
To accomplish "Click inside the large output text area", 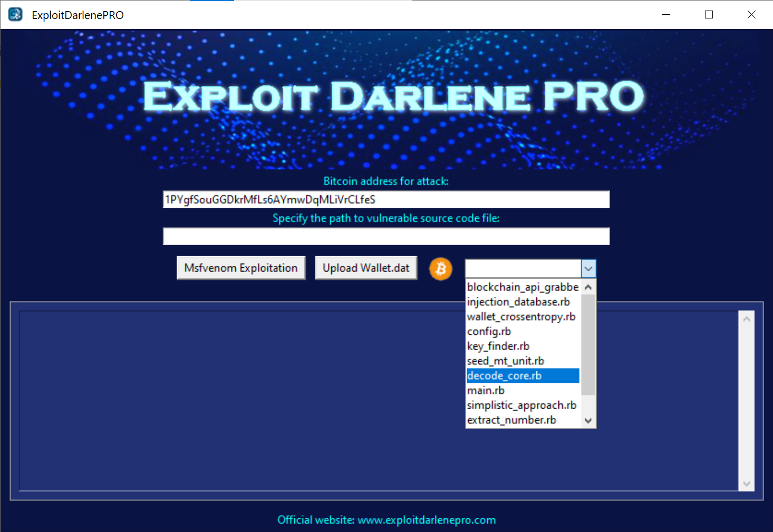I will point(379,401).
